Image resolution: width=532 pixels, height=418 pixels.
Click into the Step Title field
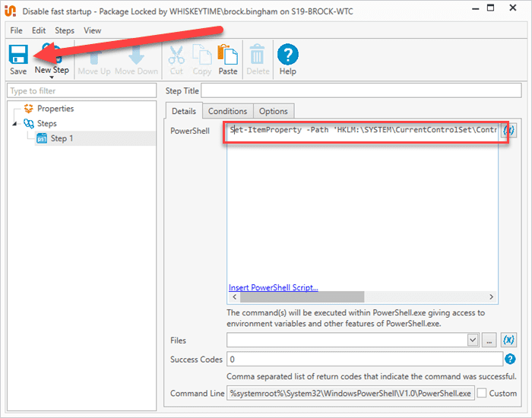coord(361,90)
